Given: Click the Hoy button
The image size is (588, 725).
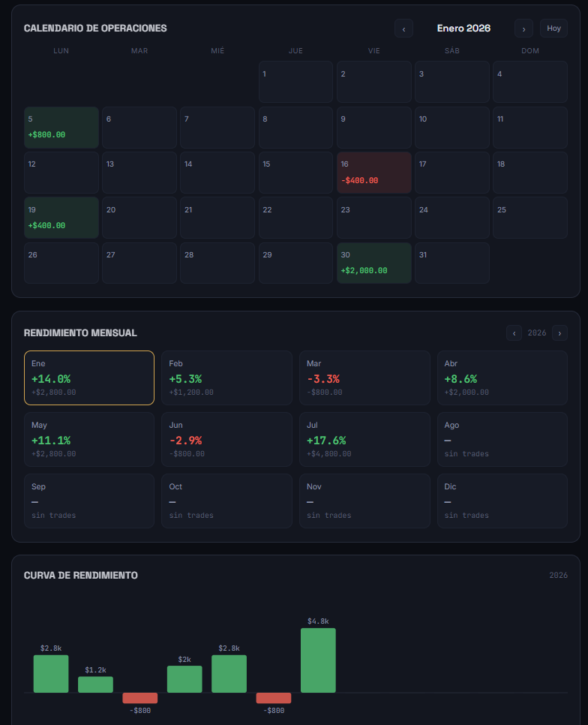Looking at the screenshot, I should click(553, 29).
